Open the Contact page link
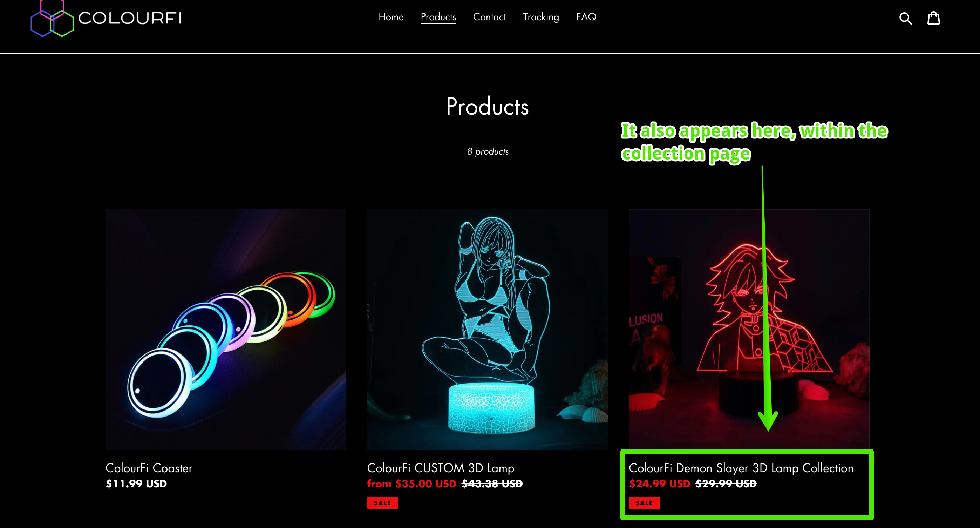The image size is (980, 528). click(490, 17)
